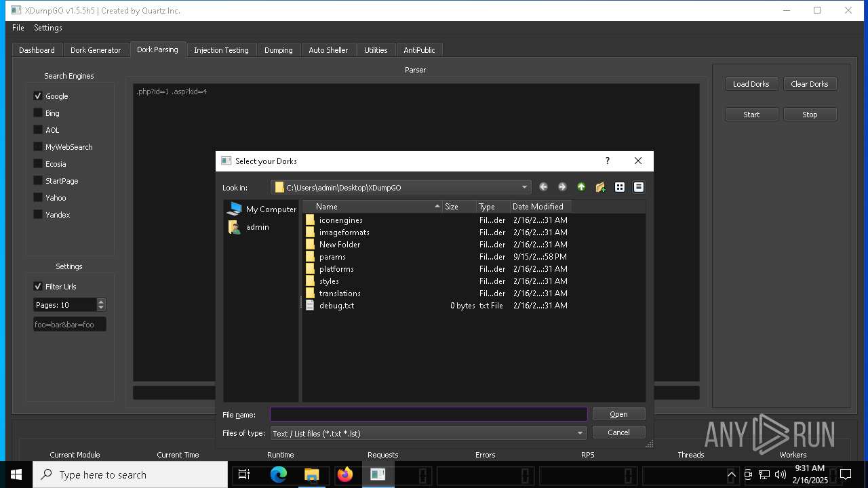Expand the Files of type dropdown

[580, 433]
